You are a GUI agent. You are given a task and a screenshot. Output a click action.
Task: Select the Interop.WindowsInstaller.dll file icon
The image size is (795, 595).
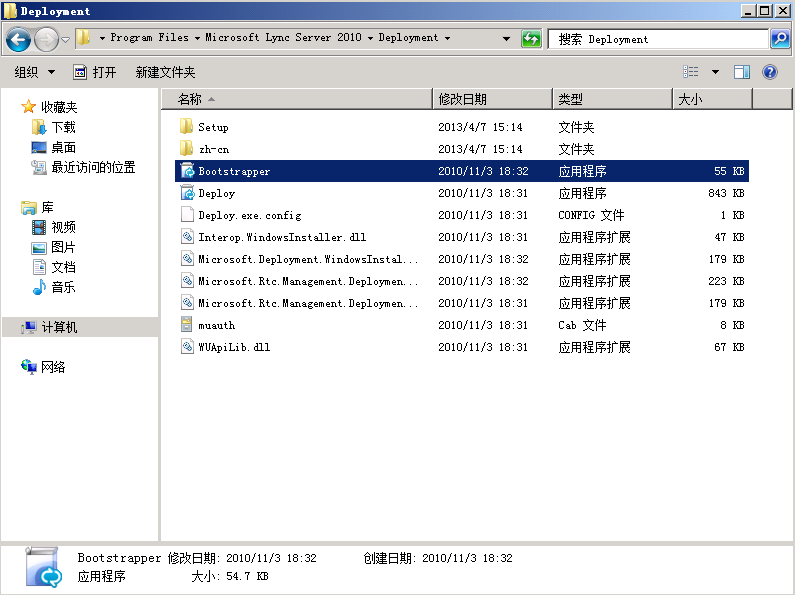click(x=187, y=236)
